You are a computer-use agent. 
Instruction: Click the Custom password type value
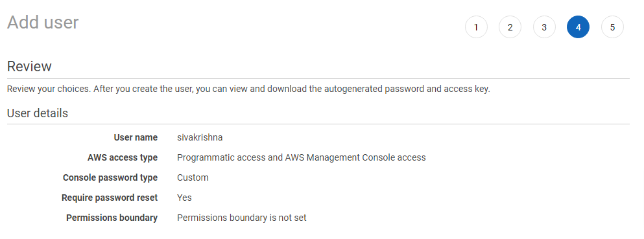[193, 177]
